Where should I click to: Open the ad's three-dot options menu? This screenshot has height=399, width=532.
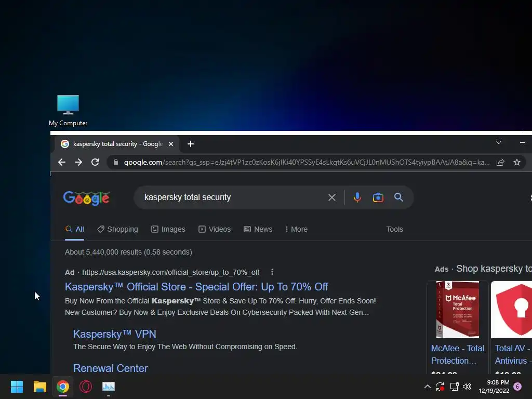click(x=272, y=272)
